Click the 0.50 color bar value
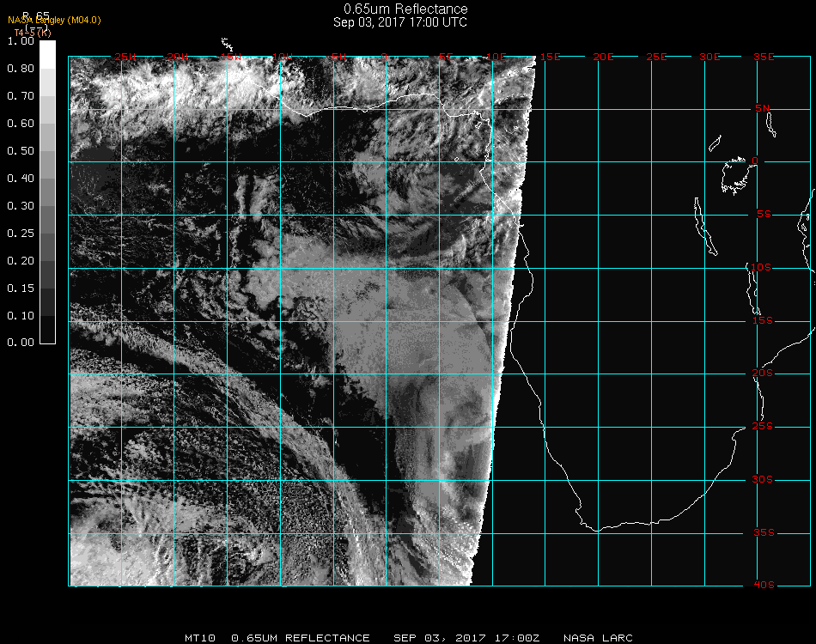The width and height of the screenshot is (816, 644). tap(21, 151)
